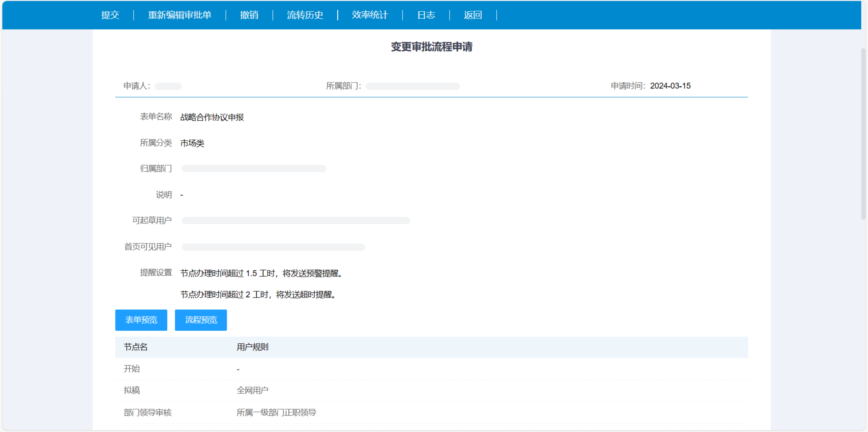Click the 所属一级部门正职领导 rule cell
Viewport: 868px width, 432px height.
pos(276,412)
